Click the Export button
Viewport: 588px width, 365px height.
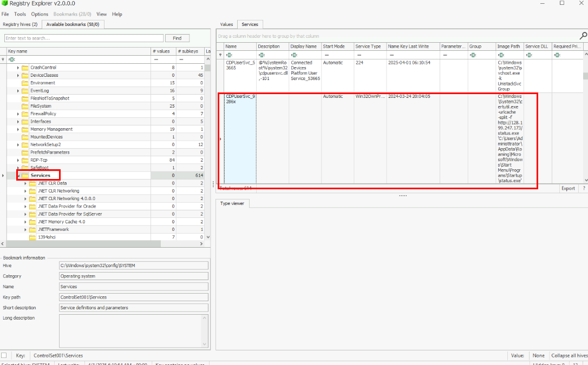coord(568,188)
